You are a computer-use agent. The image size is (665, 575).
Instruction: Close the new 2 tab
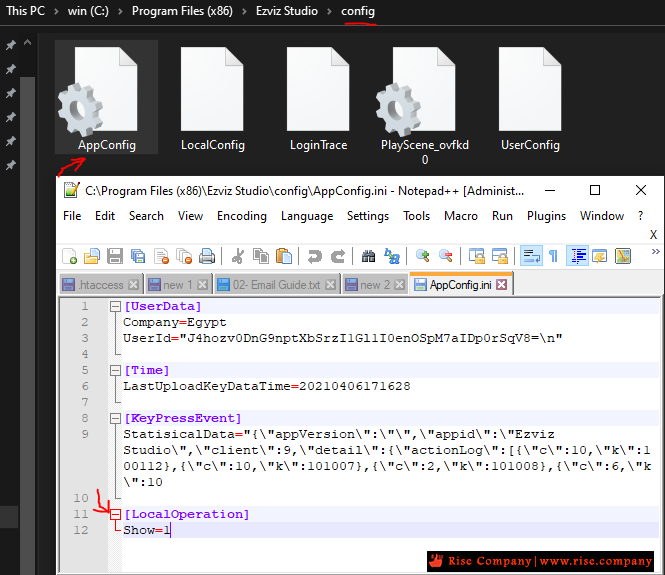[399, 285]
